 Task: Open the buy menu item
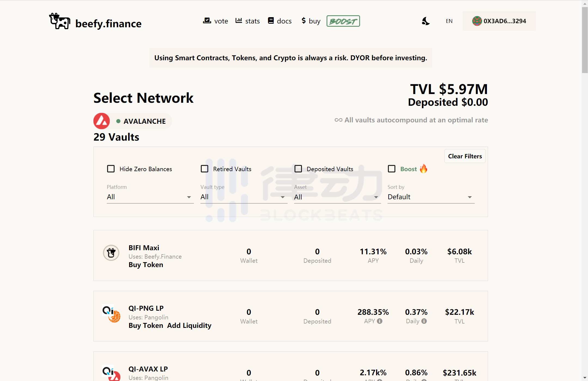coord(311,21)
